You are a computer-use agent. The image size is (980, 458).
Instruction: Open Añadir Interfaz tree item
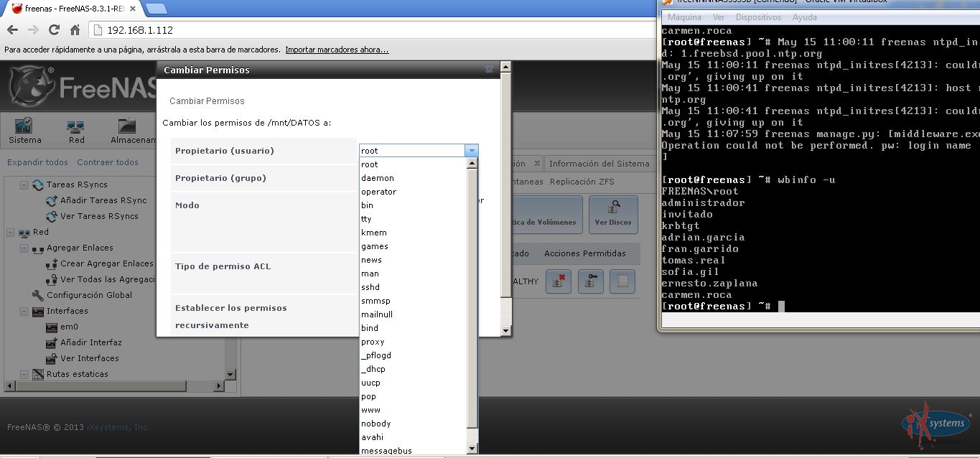pos(91,342)
